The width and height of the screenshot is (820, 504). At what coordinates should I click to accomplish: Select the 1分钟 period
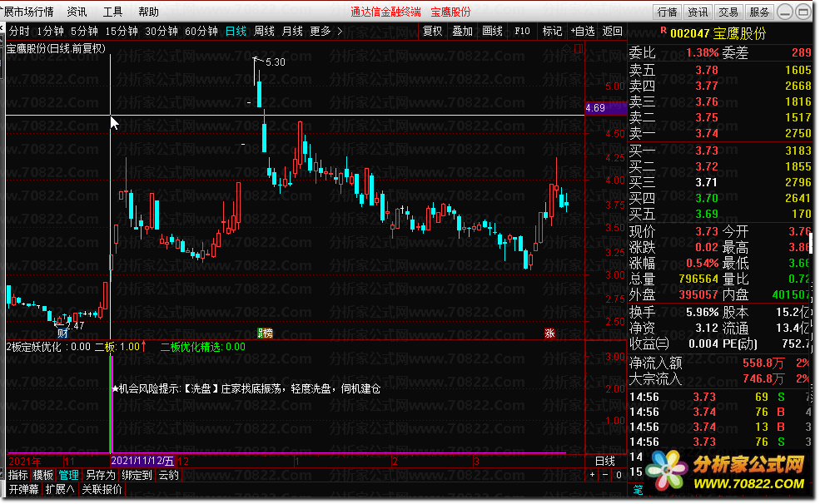(x=50, y=32)
